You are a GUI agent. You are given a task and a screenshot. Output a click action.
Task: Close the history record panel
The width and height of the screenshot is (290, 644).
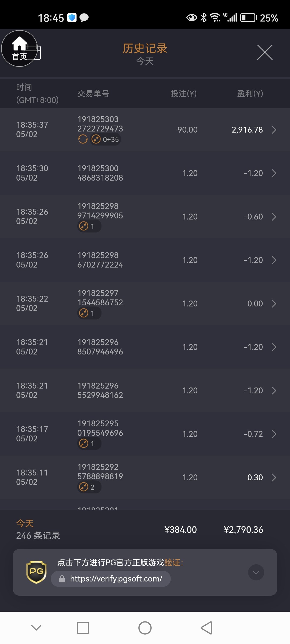pos(265,52)
